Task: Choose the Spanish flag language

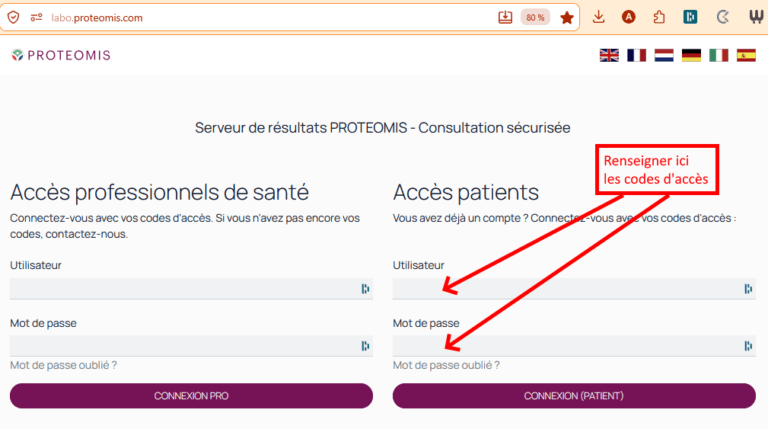Action: tap(746, 55)
